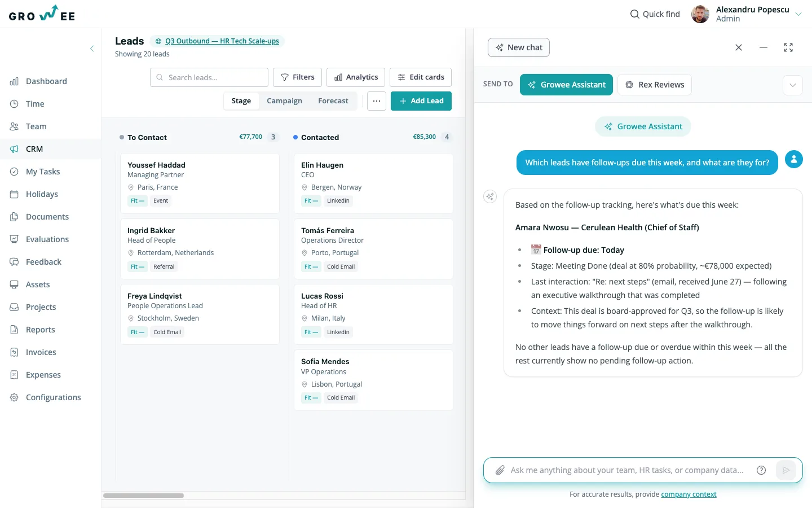The image size is (812, 508).
Task: Click the Cold Email tag on Sofia Mendes
Action: (341, 398)
